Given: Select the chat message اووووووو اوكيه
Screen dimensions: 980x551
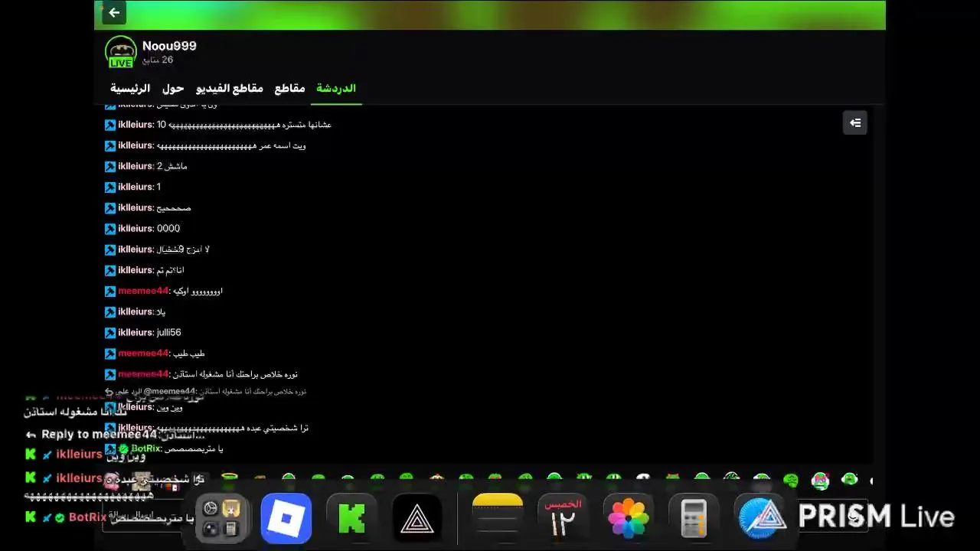Looking at the screenshot, I should click(197, 292).
